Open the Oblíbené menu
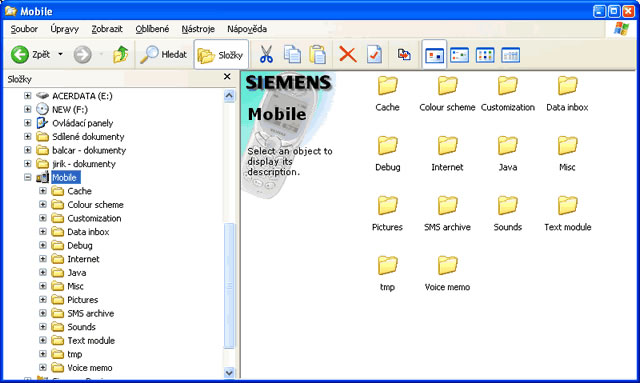Image resolution: width=640 pixels, height=383 pixels. click(x=152, y=29)
